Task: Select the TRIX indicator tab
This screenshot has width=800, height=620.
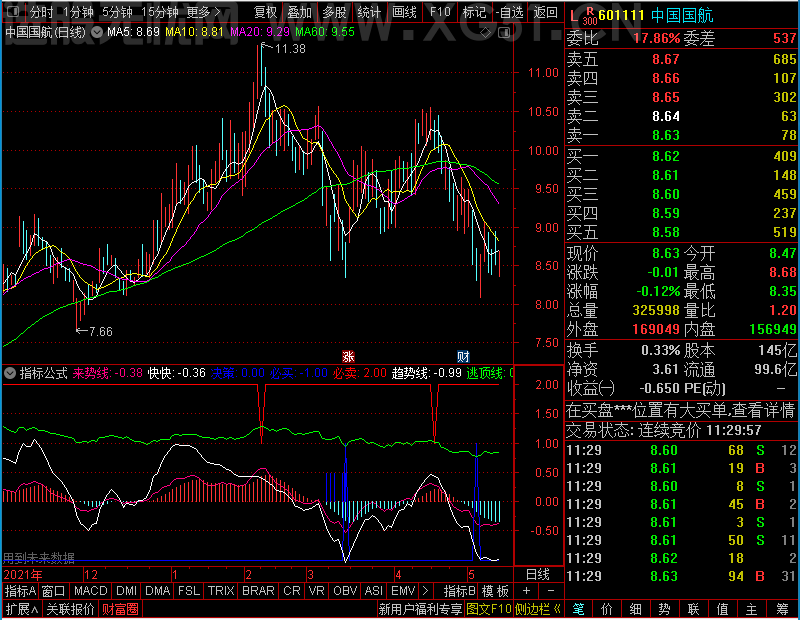Action: click(x=221, y=591)
